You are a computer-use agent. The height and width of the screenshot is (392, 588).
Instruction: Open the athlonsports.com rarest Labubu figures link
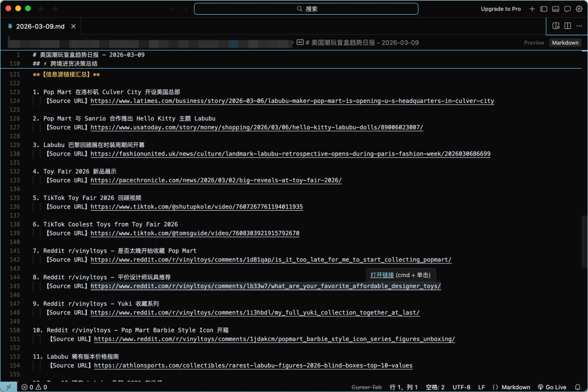pyautogui.click(x=253, y=365)
